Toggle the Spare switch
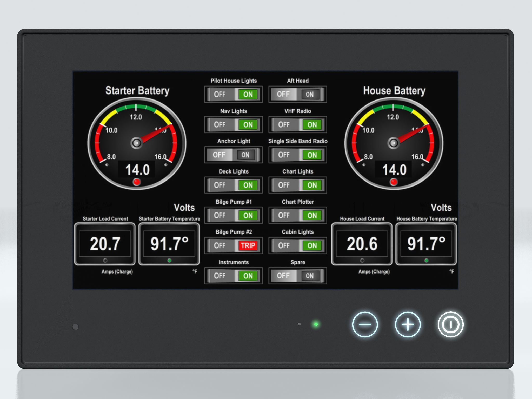532x399 pixels. click(298, 276)
